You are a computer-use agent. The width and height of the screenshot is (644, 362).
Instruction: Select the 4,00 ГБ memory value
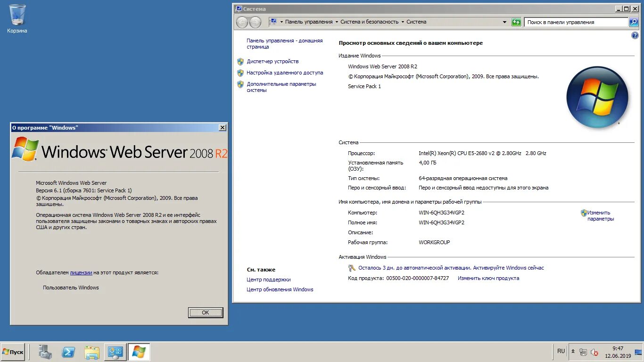(428, 163)
